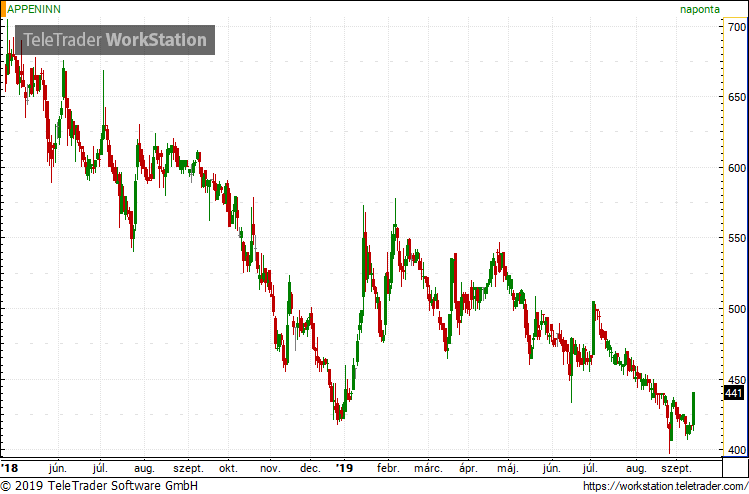The width and height of the screenshot is (749, 494).
Task: Click the 'jún.' 2018 time axis label
Action: tap(58, 468)
